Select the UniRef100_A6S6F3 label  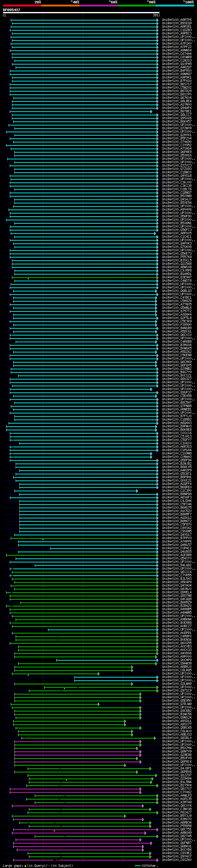pos(177,497)
